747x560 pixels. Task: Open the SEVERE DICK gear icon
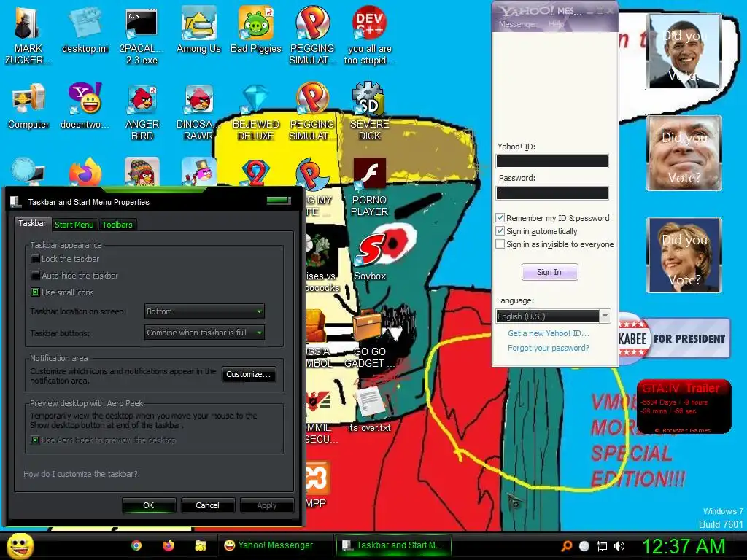369,112
